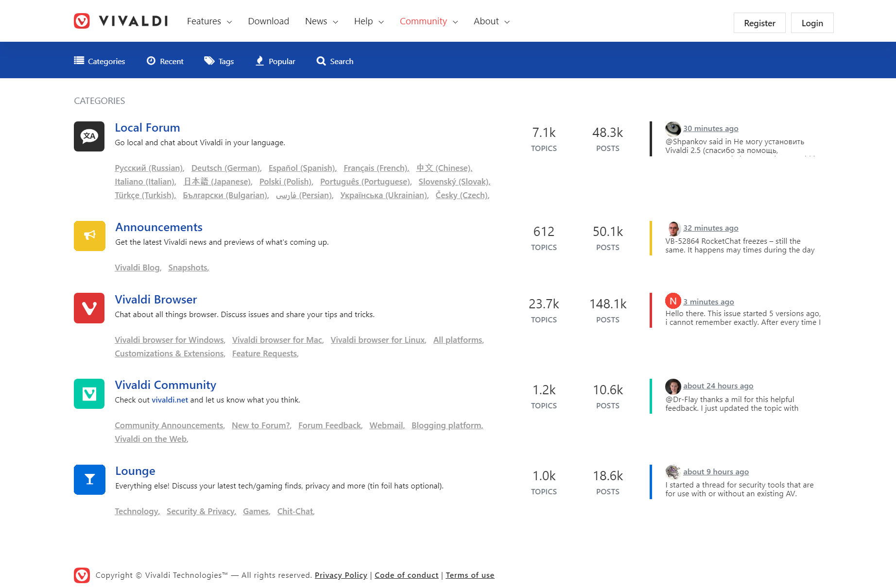Open the Privacy Policy footer link
896x588 pixels.
(341, 575)
